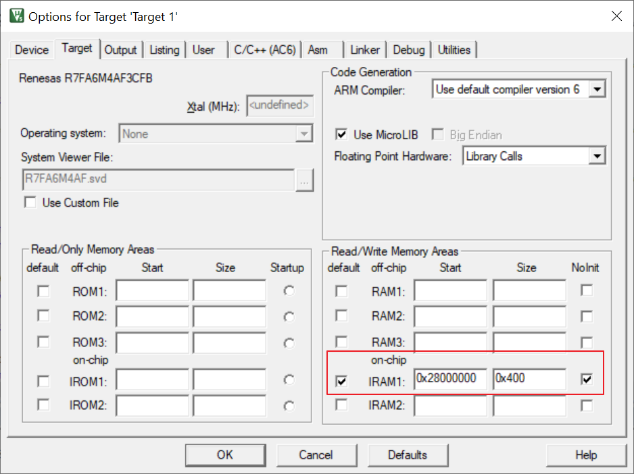Click the IROM1 Start field
The width and height of the screenshot is (634, 475).
pyautogui.click(x=152, y=379)
